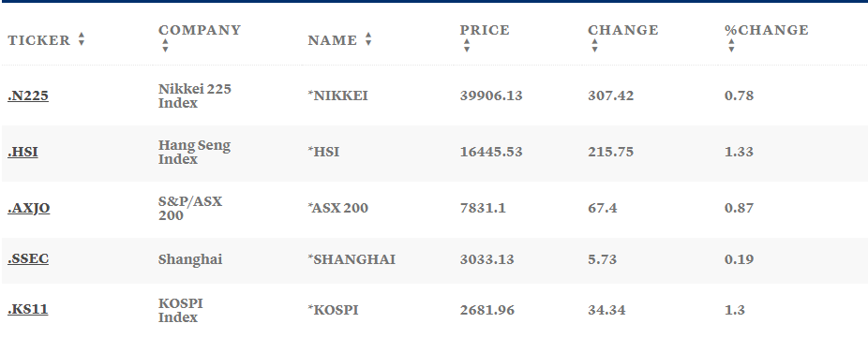Image resolution: width=868 pixels, height=338 pixels.
Task: Click the COMPANY column header text
Action: tap(200, 30)
